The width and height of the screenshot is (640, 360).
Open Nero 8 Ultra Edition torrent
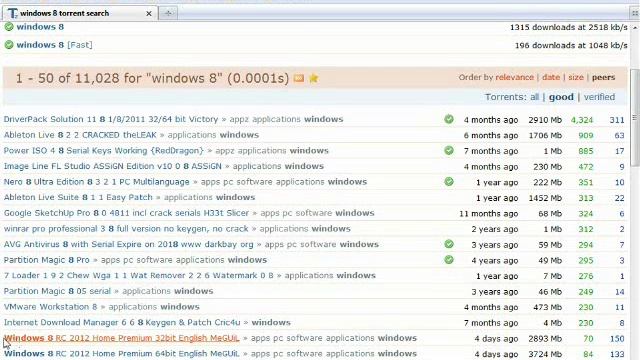(97, 182)
